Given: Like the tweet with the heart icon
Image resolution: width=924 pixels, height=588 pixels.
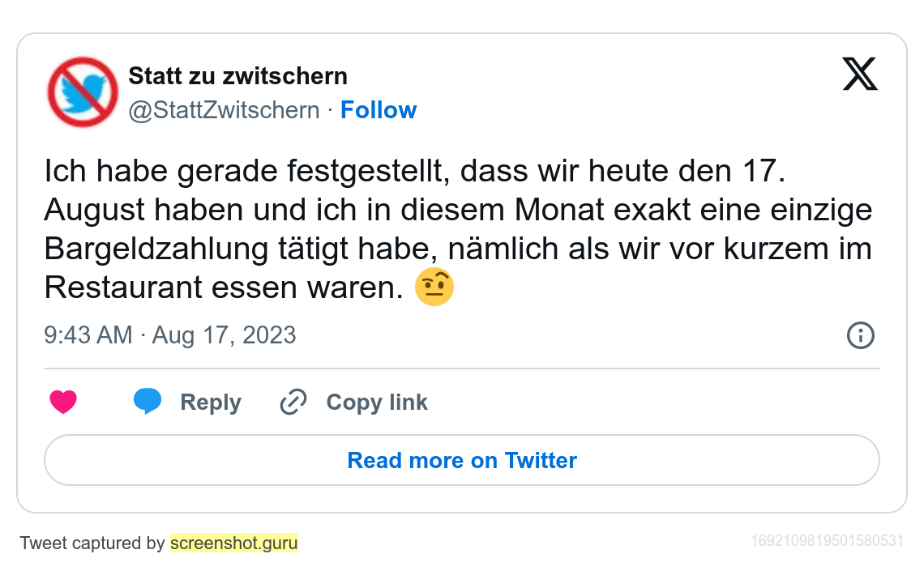Looking at the screenshot, I should 63,403.
